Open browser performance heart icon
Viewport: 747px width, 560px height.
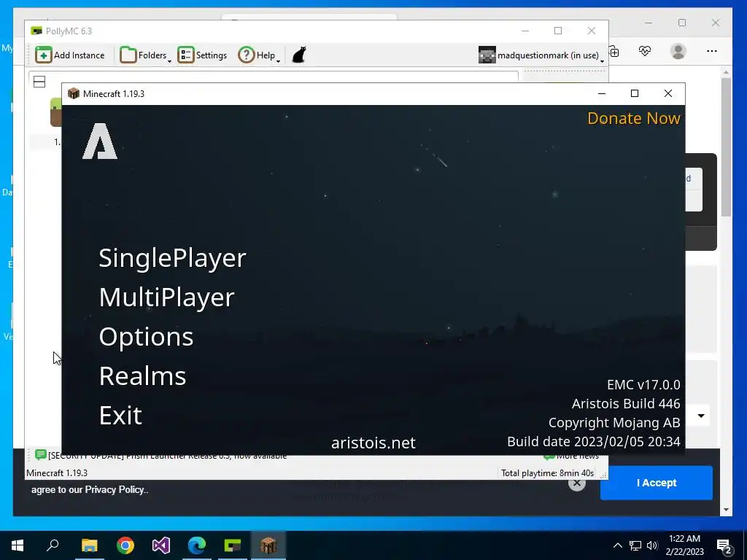tap(645, 51)
